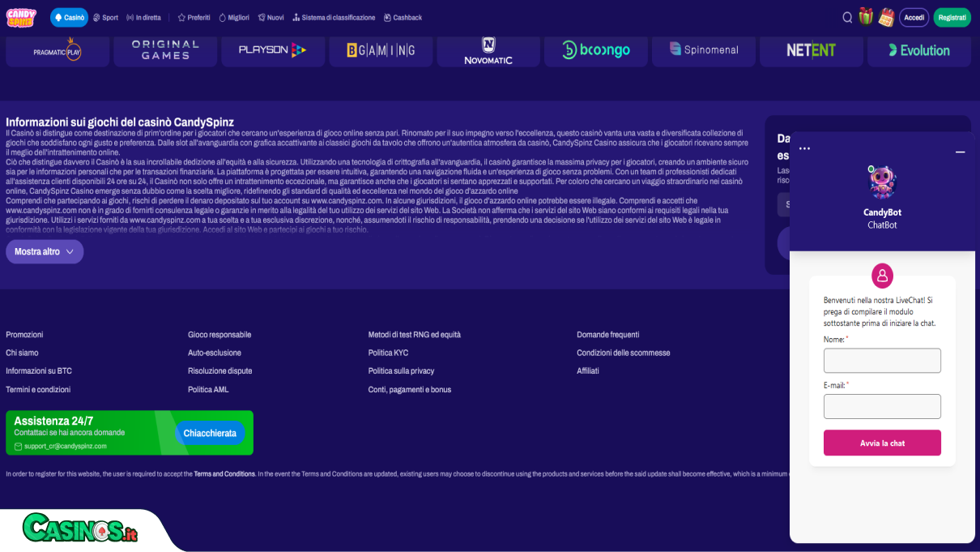Open the calendar rewards icon

(886, 17)
